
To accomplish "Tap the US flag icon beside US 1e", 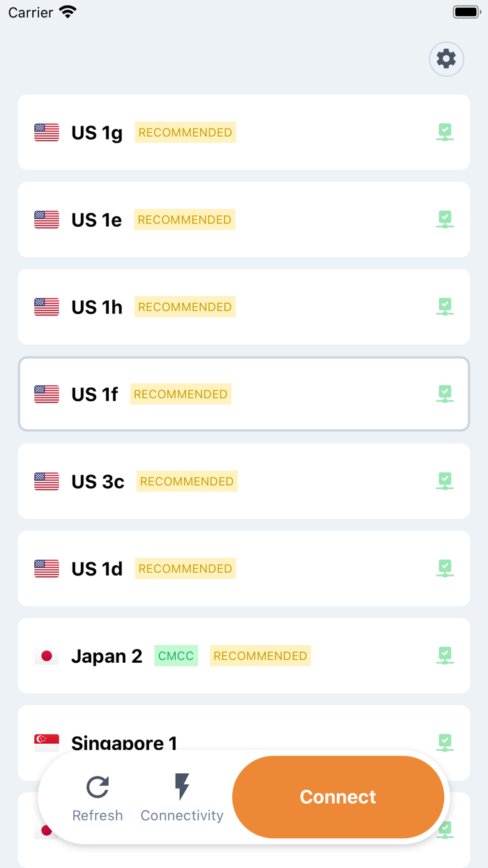I will (46, 219).
